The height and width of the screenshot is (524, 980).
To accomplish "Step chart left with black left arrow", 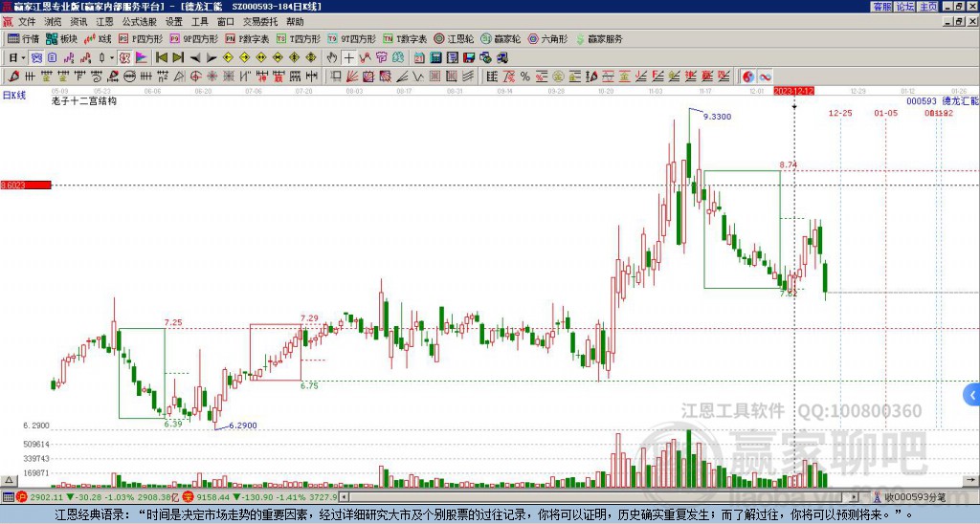I will point(195,58).
